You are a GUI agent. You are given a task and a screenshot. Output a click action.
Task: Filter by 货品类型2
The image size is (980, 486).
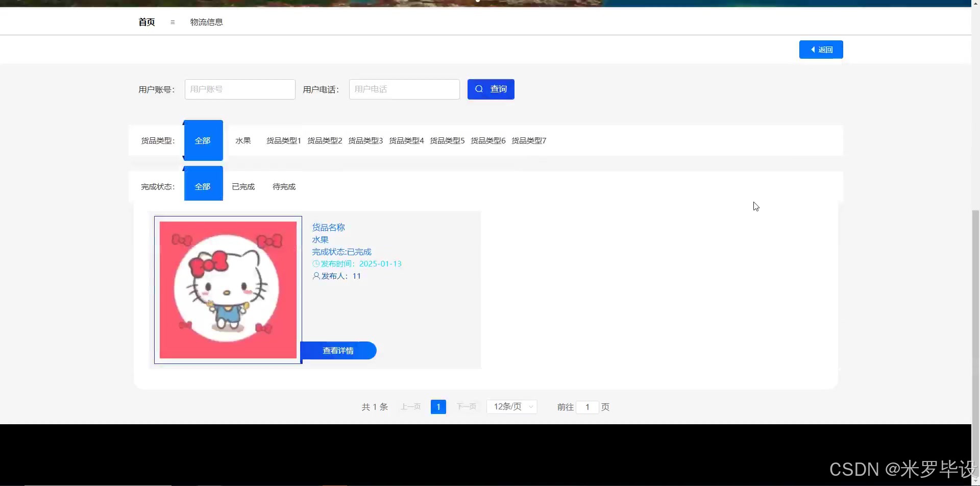(325, 140)
